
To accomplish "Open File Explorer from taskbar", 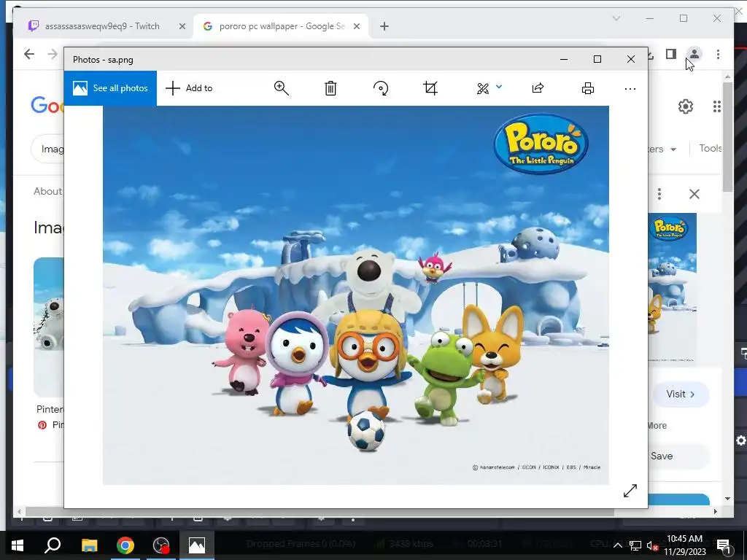I will [89, 545].
